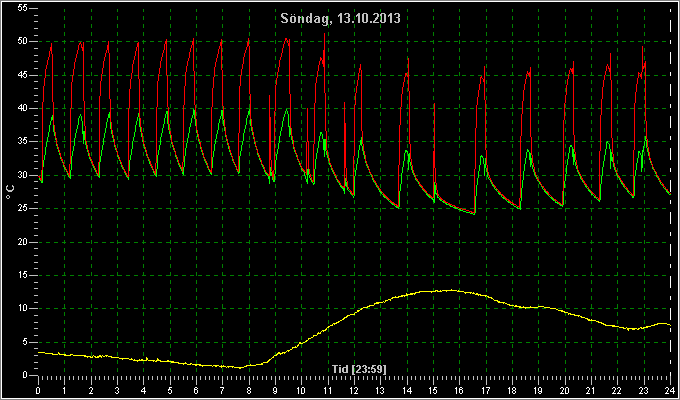Screen dimensions: 680x400
Task: Select hour 21 on the time axis
Action: [x=591, y=390]
